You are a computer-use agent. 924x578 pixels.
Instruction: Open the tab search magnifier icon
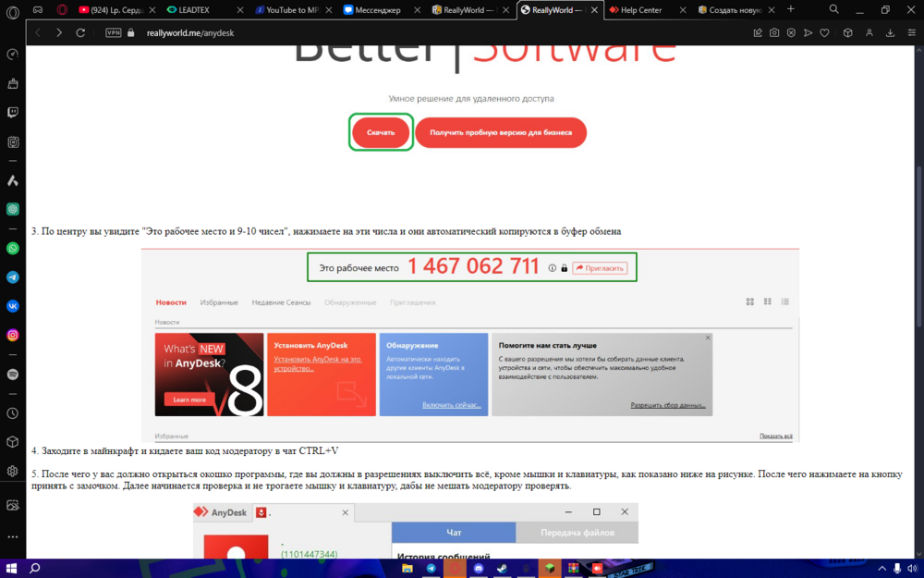click(x=833, y=9)
